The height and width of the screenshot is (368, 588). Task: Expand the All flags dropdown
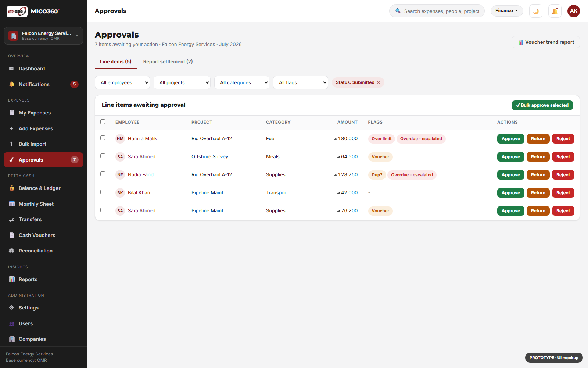tap(301, 82)
